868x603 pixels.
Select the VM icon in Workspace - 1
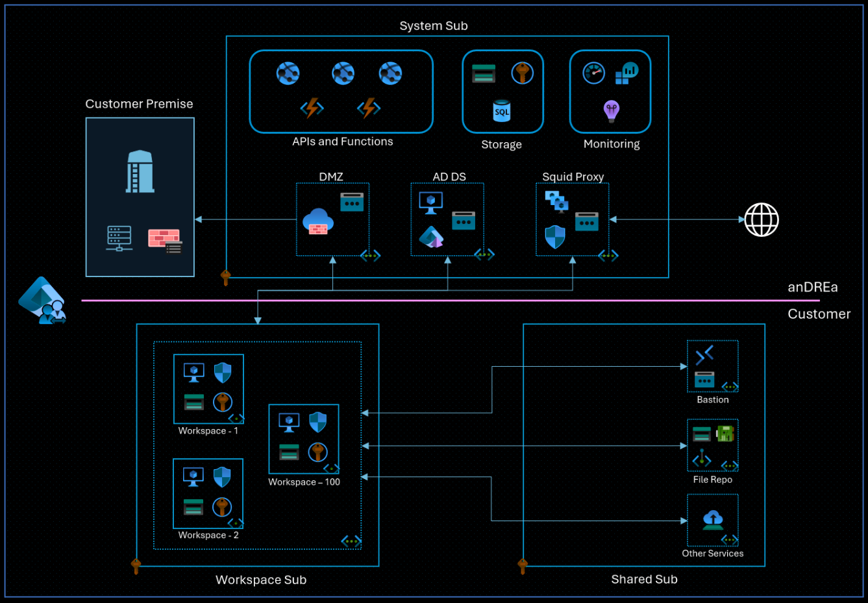[194, 373]
